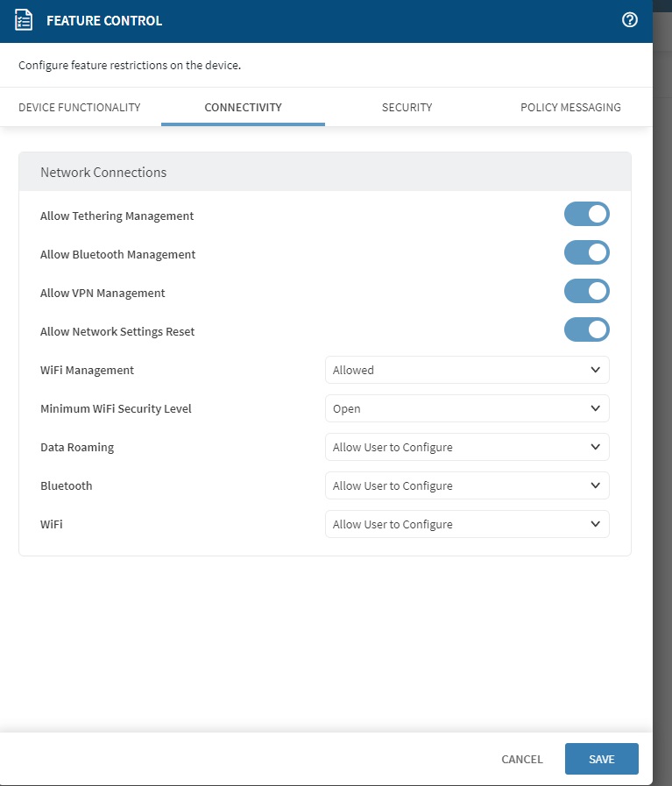Open the WiFi setting dropdown
Screen dimensions: 672x786
(x=466, y=524)
